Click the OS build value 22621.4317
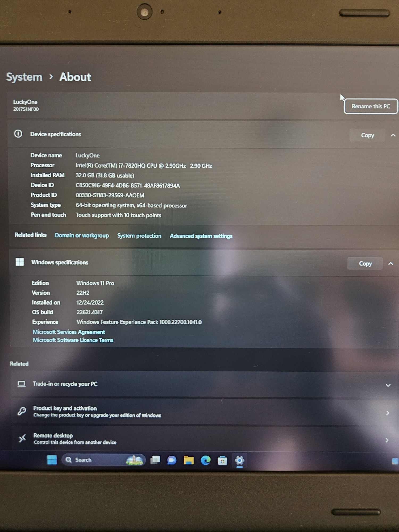This screenshot has width=399, height=532. click(x=90, y=312)
